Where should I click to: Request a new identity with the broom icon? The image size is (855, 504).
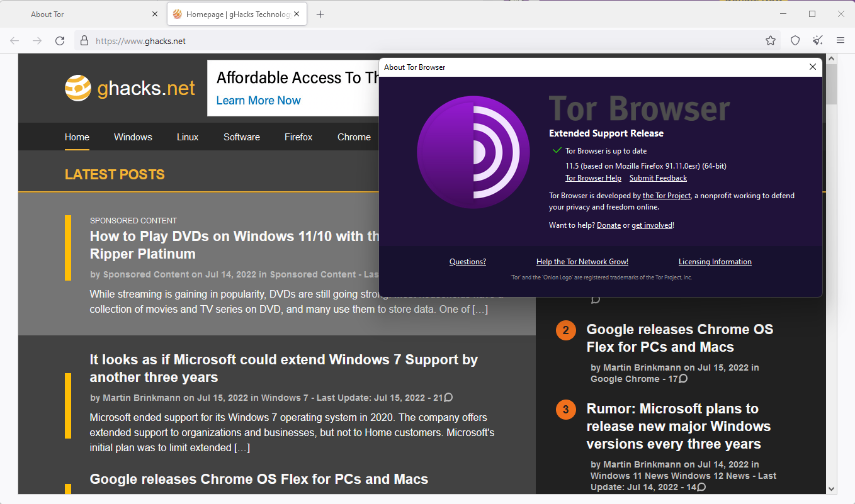point(817,41)
